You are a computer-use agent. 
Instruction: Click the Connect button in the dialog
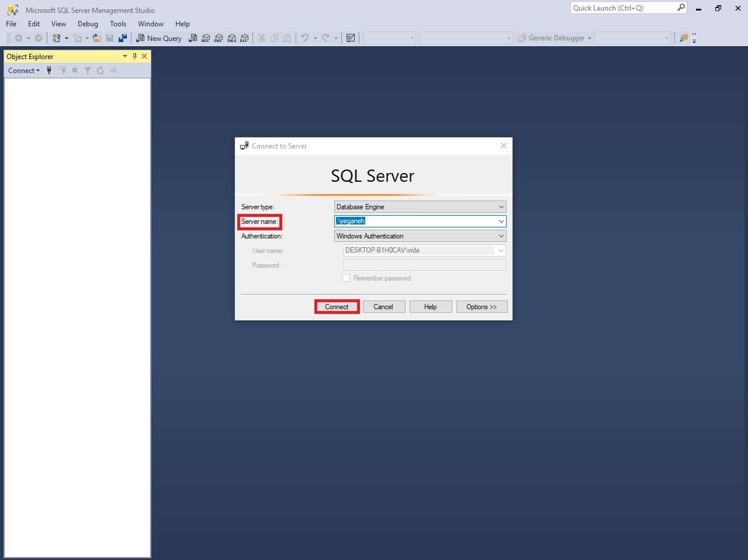click(x=337, y=307)
